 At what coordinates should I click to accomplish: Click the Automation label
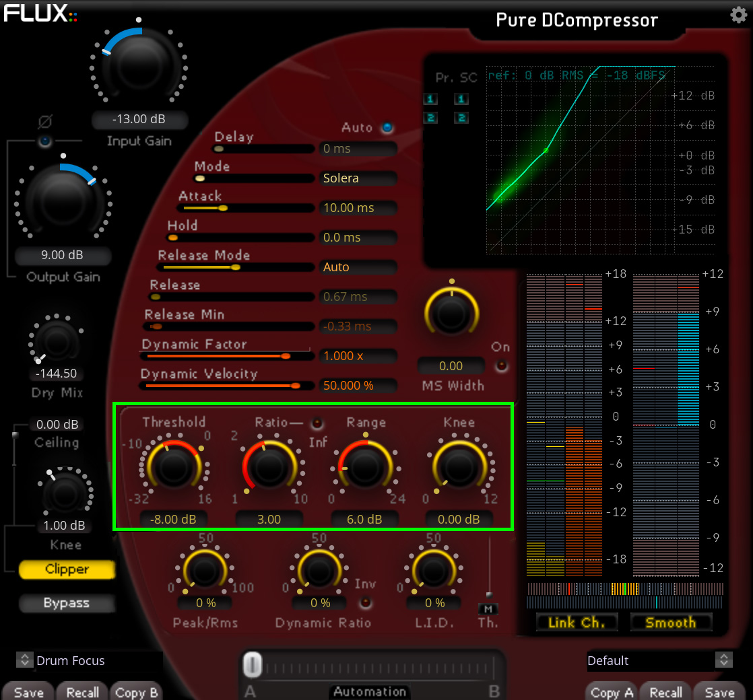(x=370, y=691)
